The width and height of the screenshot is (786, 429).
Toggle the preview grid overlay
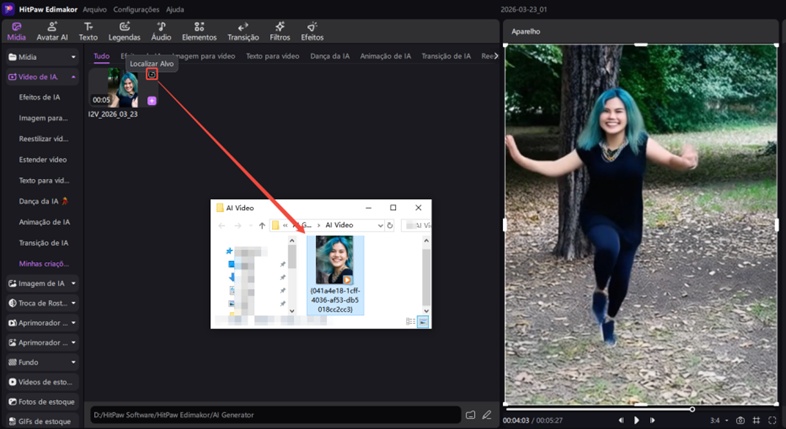[757, 420]
